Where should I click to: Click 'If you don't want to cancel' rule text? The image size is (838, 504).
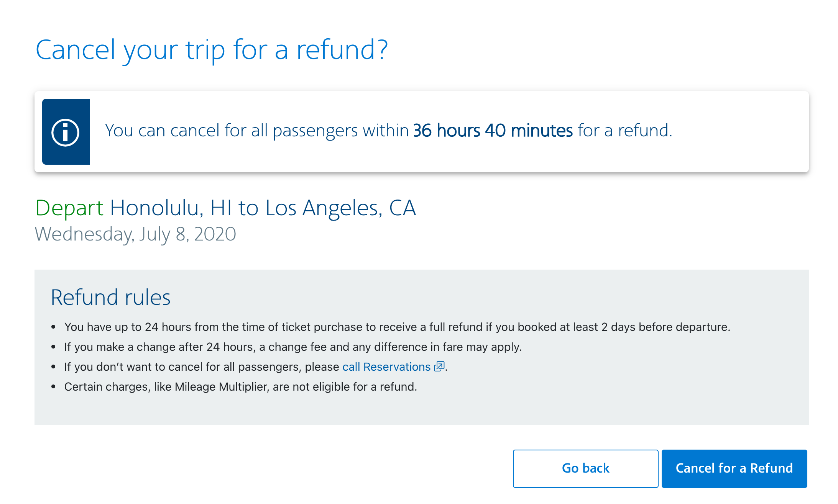tap(202, 367)
